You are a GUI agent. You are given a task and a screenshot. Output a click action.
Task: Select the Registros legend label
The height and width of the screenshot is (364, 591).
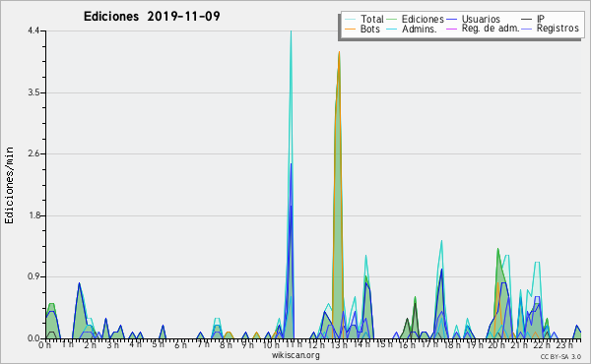558,29
